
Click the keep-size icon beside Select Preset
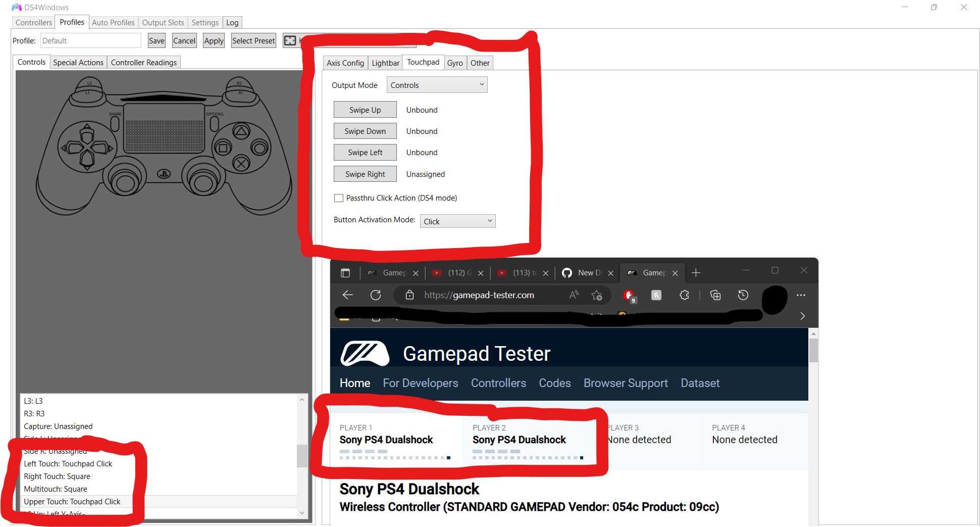pos(290,40)
